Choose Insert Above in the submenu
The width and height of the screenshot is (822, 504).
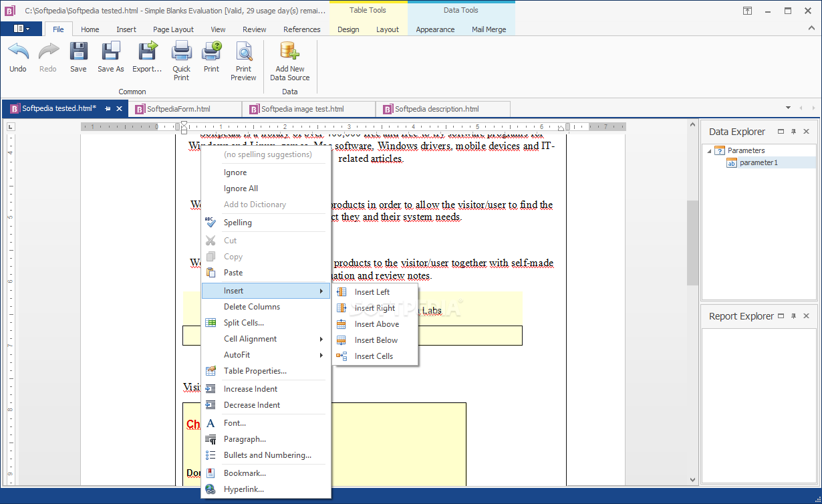point(376,324)
